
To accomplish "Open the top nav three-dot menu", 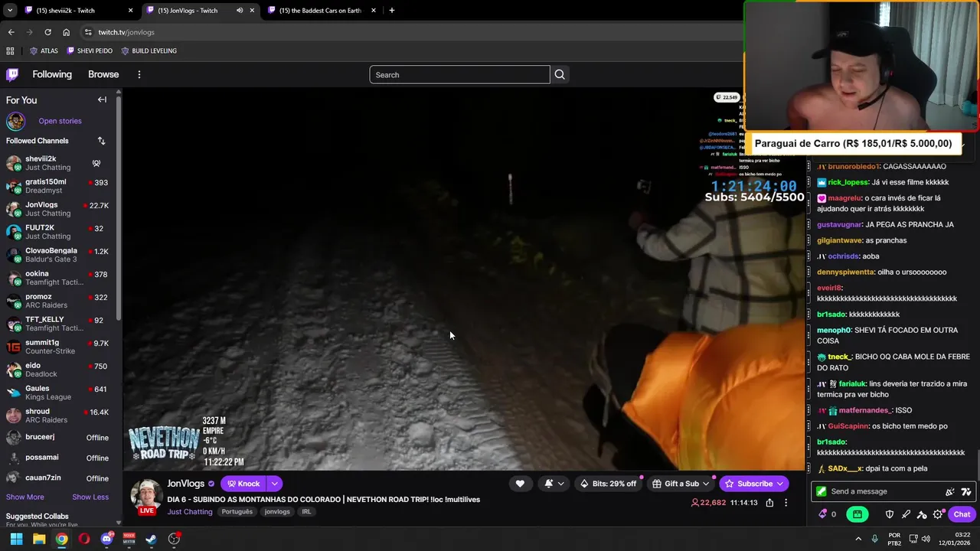I will [x=139, y=74].
